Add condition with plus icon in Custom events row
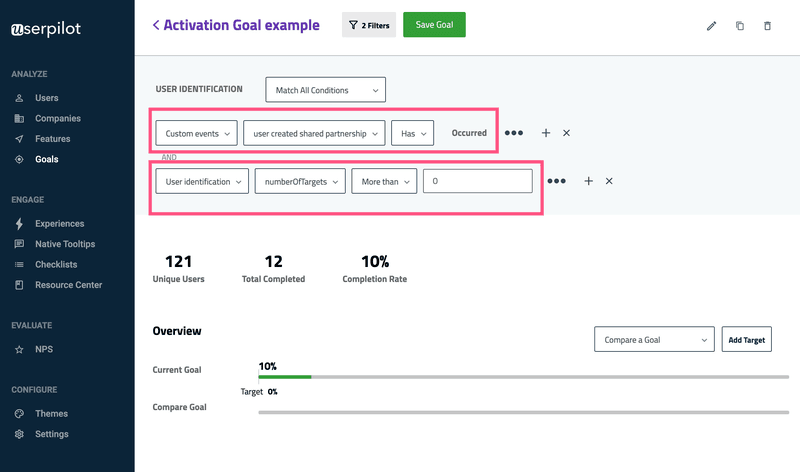The height and width of the screenshot is (472, 800). coord(546,133)
